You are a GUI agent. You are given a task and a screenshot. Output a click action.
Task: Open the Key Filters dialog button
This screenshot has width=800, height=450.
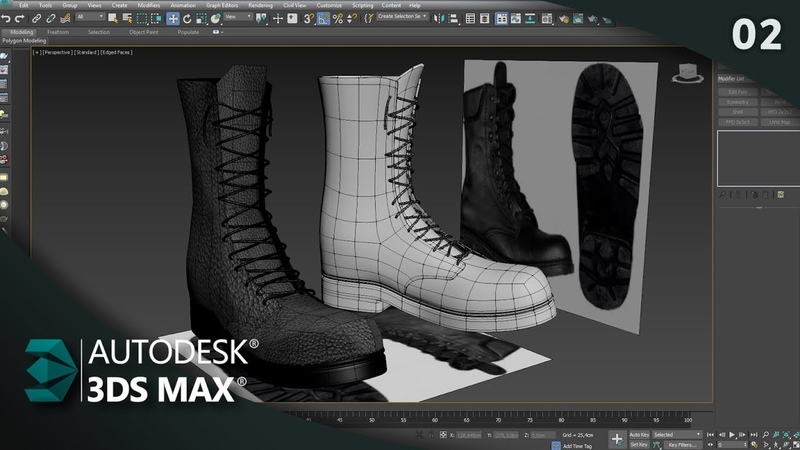click(x=682, y=445)
